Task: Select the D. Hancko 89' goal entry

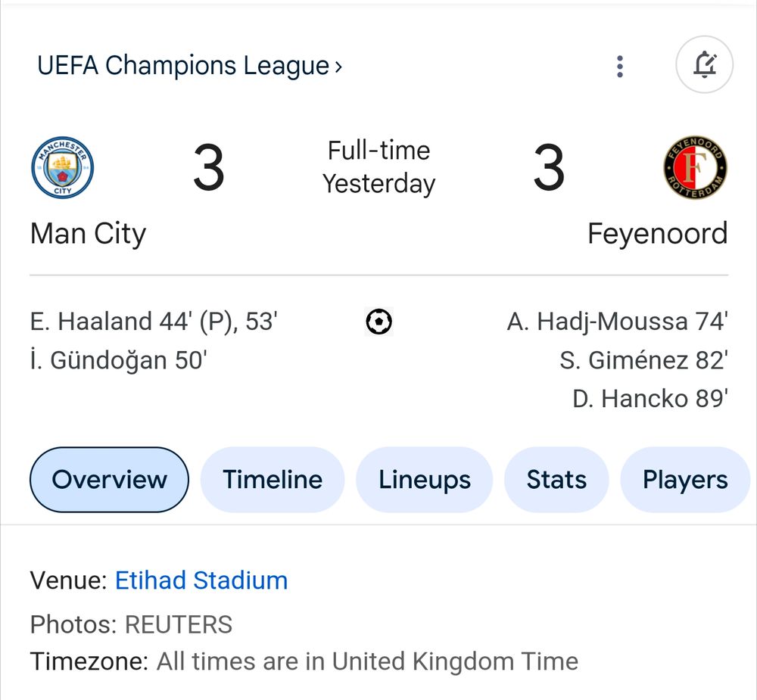Action: pos(650,399)
